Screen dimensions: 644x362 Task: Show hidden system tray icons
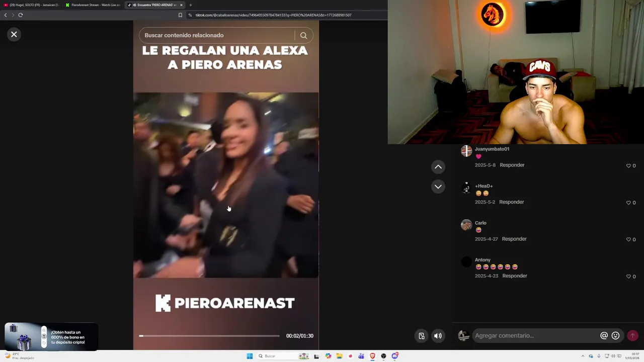[x=583, y=356]
